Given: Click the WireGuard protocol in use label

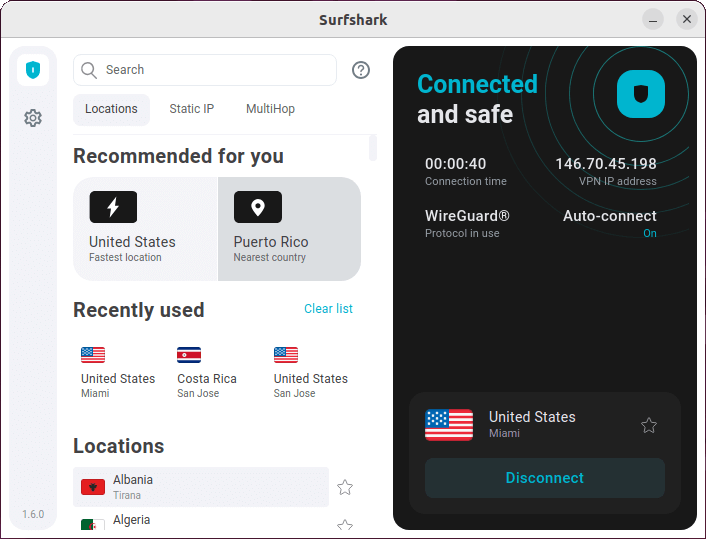Looking at the screenshot, I should (467, 223).
